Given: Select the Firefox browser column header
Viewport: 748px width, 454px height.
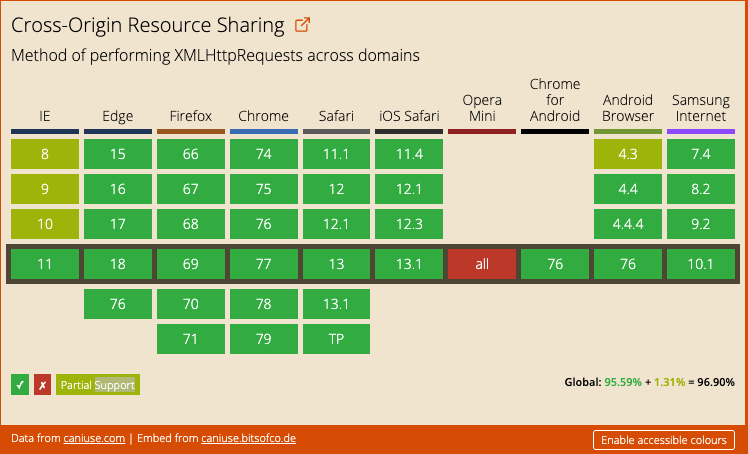Looking at the screenshot, I should pyautogui.click(x=190, y=116).
